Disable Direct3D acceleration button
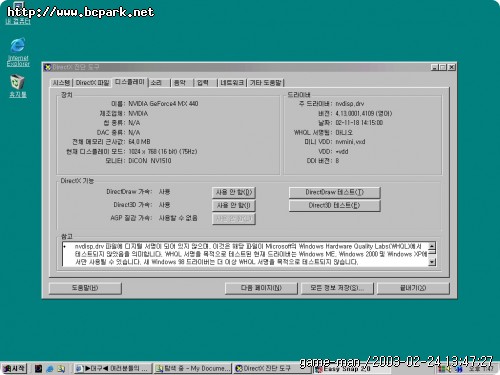Screen dimensions: 500x375 click(234, 205)
